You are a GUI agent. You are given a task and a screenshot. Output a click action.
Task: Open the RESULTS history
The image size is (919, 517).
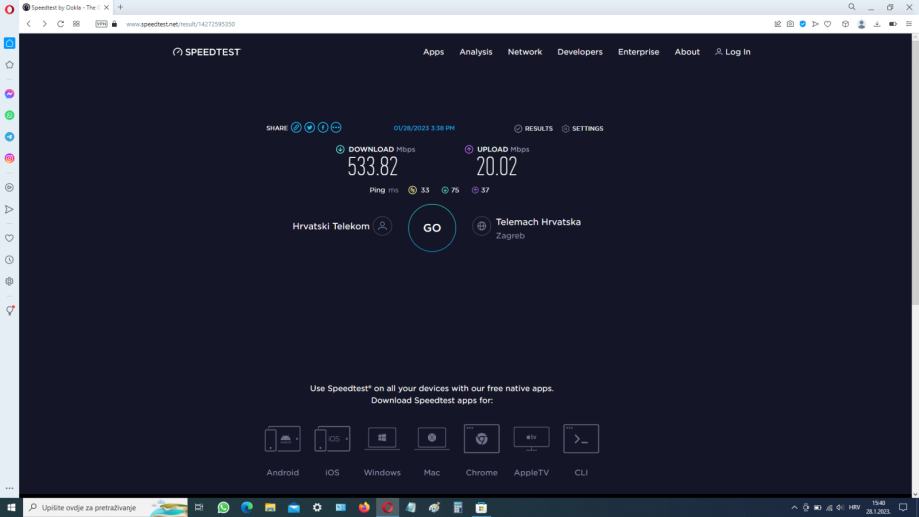(x=533, y=128)
